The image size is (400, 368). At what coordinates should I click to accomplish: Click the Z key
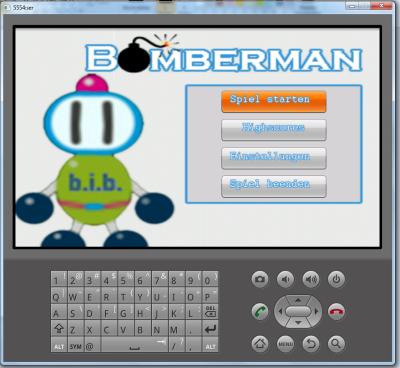[x=76, y=329]
